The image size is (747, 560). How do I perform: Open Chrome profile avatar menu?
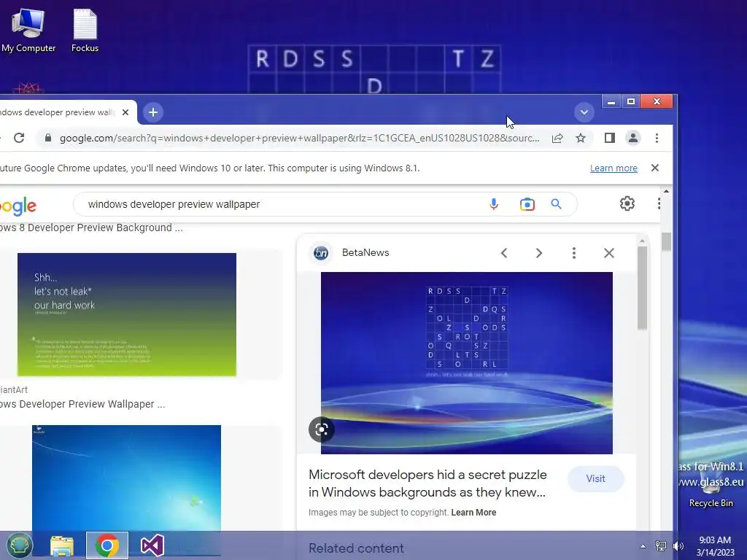click(x=632, y=138)
